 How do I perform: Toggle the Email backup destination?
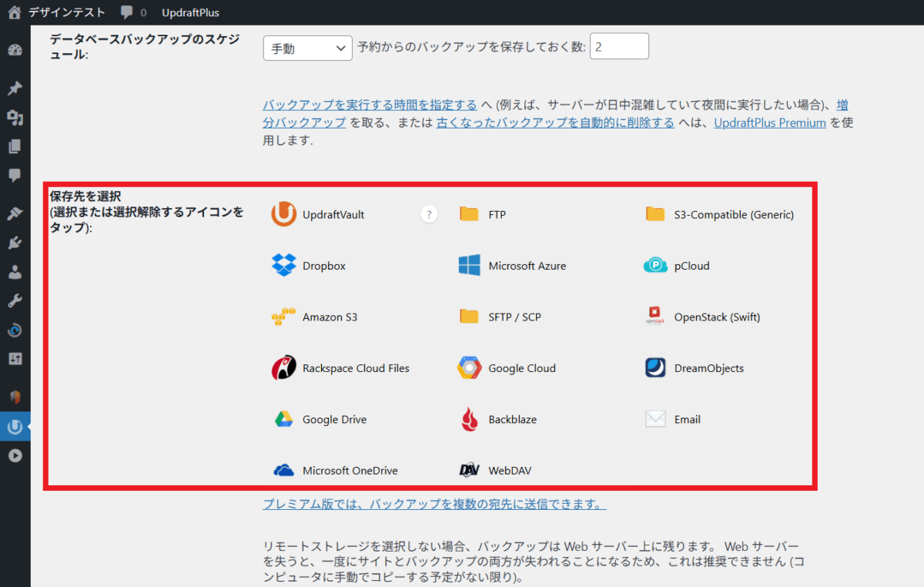coord(655,419)
